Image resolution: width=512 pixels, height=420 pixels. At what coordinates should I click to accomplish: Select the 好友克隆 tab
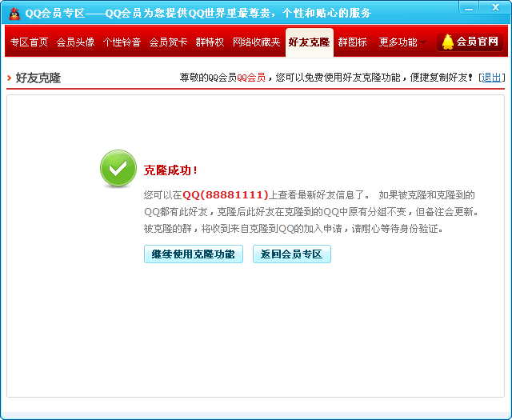point(310,42)
